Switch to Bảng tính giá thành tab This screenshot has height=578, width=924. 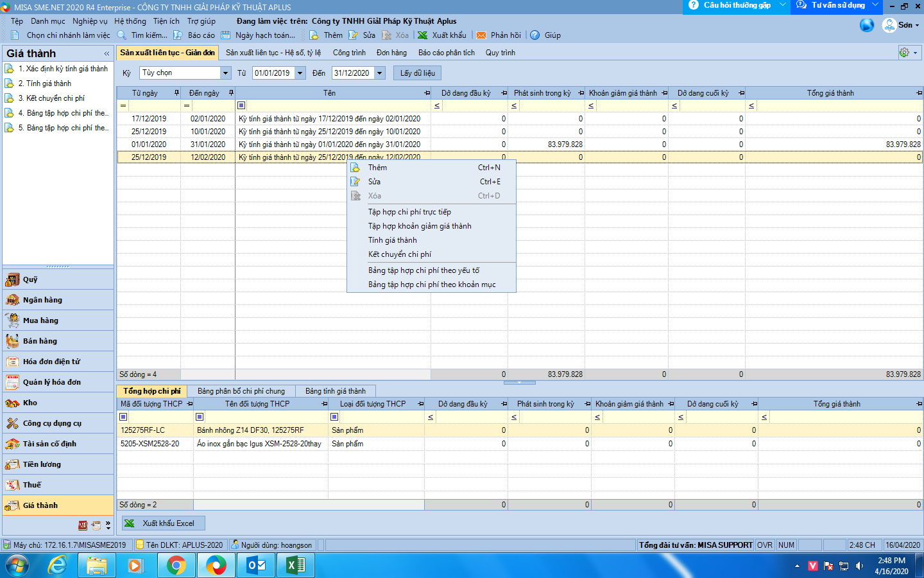coord(335,391)
